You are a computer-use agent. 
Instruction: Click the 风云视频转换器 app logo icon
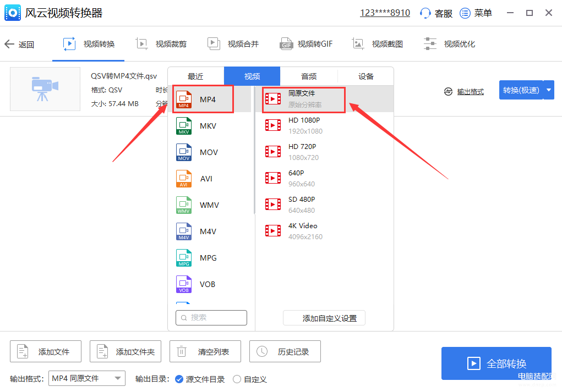click(x=13, y=13)
